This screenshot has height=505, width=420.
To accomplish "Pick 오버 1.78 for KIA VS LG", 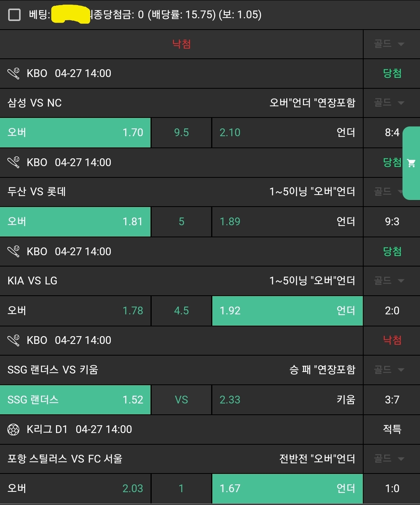I will click(x=75, y=311).
